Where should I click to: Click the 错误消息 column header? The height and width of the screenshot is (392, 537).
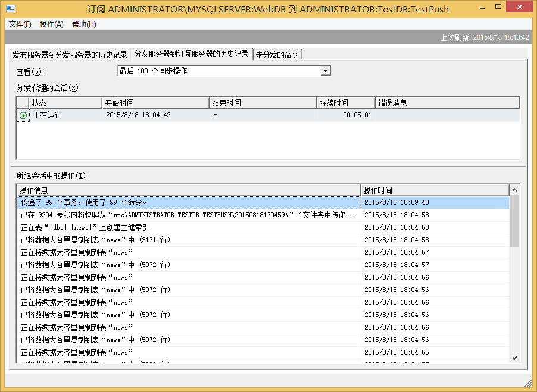[447, 103]
